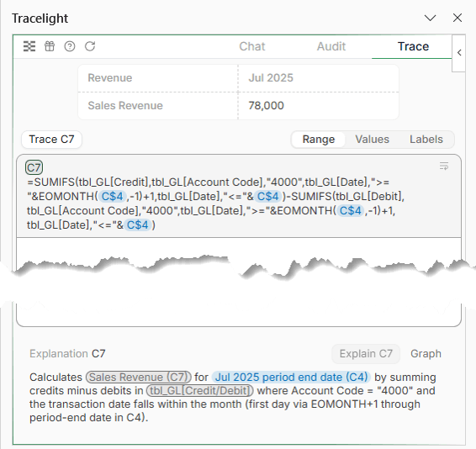Select the Labels view option
Viewport: 476px width, 449px height.
coord(426,140)
